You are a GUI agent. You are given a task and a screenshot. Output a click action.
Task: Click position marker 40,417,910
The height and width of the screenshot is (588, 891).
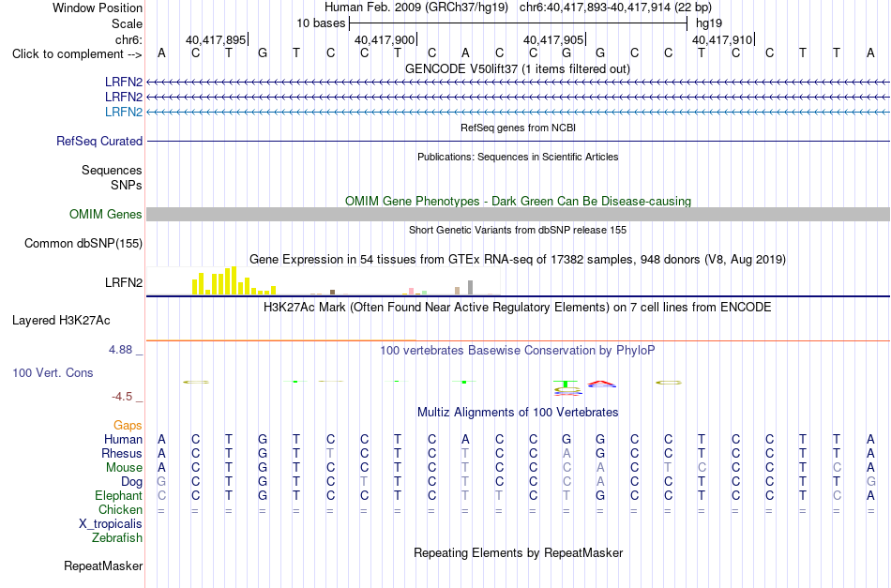[721, 39]
